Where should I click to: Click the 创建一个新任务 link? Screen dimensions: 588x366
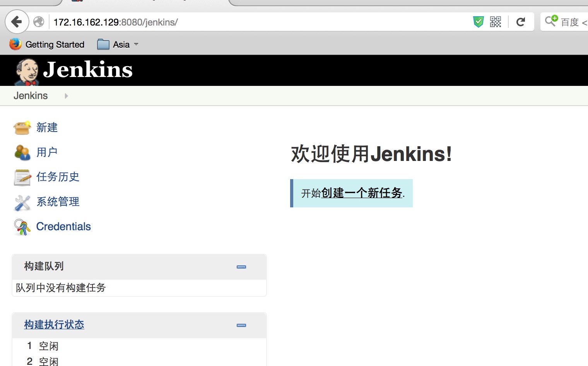tap(362, 193)
